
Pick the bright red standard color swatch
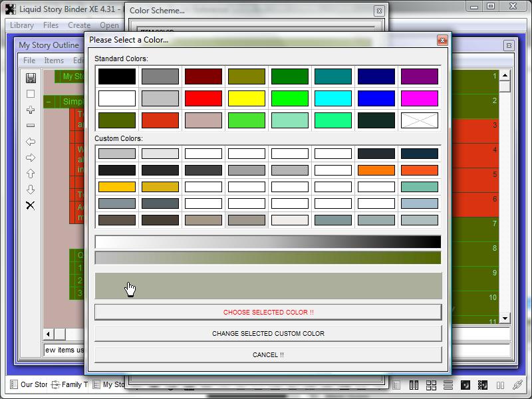(203, 98)
